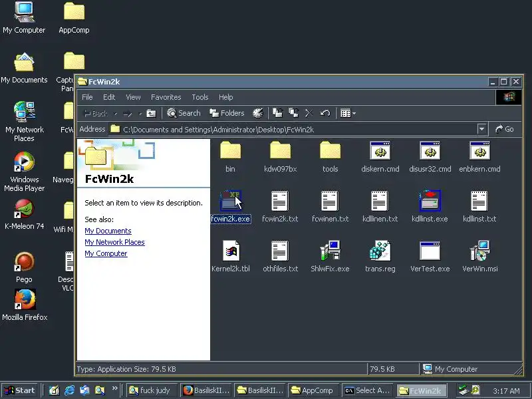
Task: Open the My Documents link
Action: (x=108, y=231)
